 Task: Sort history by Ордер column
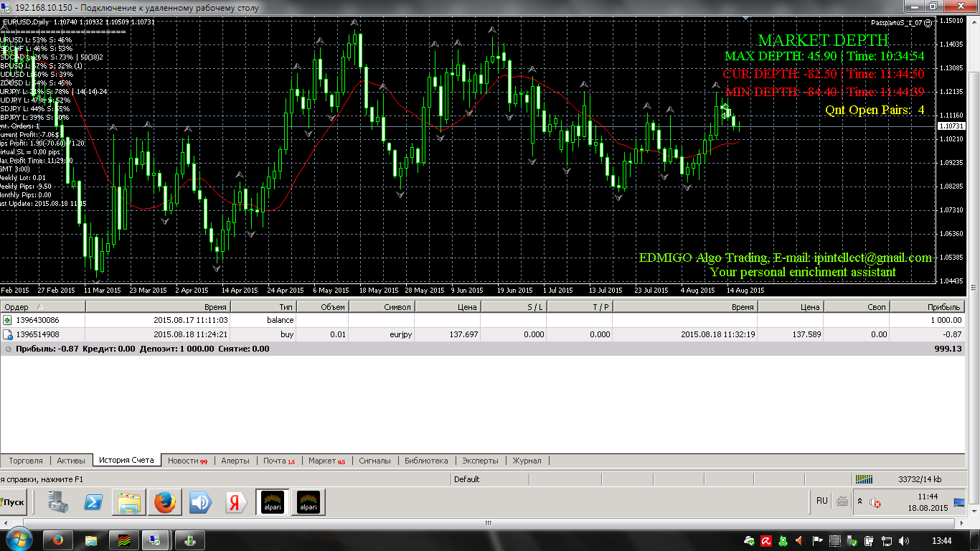point(43,306)
